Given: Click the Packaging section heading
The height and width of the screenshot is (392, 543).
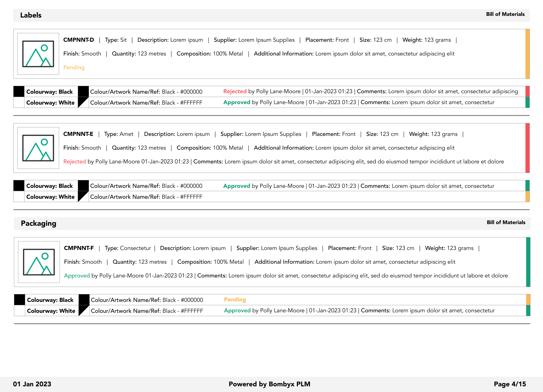Looking at the screenshot, I should 38,223.
